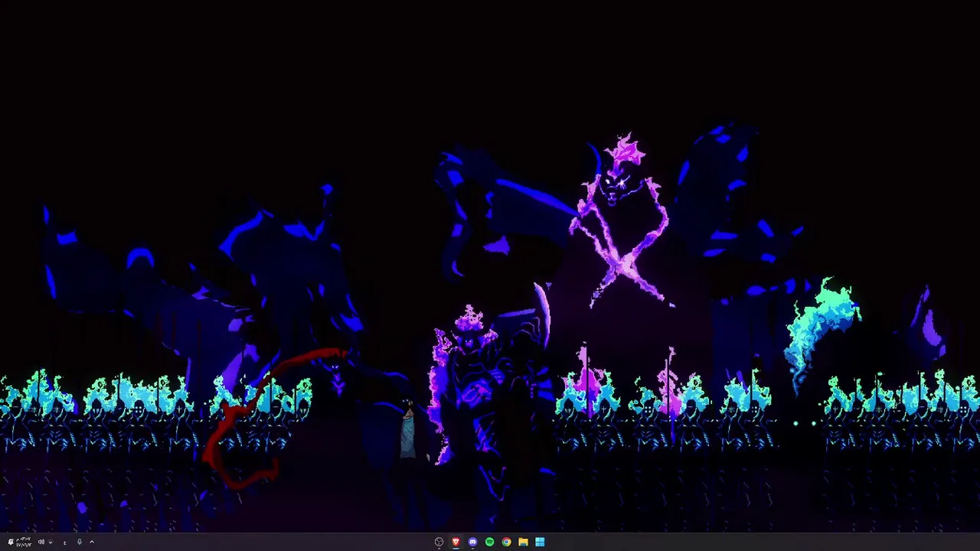Click the volume speaker tray icon
Viewport: 980px width, 551px height.
point(41,542)
